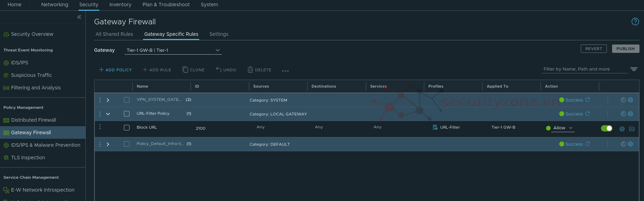Open settings gear for Block URL rule
The image size is (644, 201).
(x=622, y=129)
